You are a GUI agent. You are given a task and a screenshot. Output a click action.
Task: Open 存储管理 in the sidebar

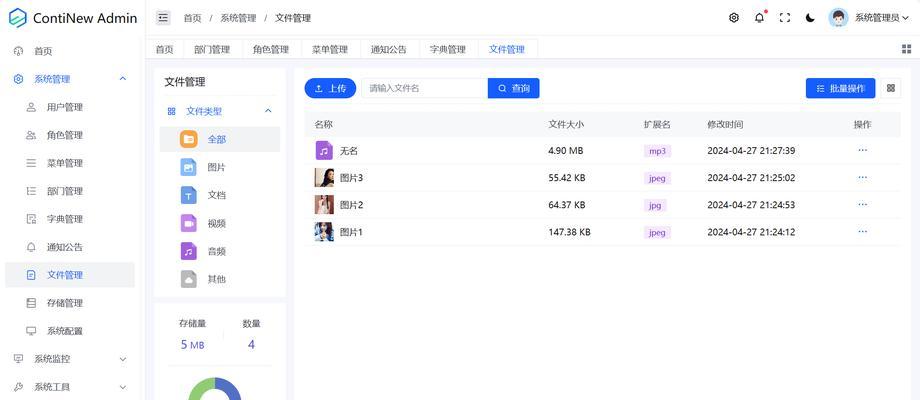70,303
